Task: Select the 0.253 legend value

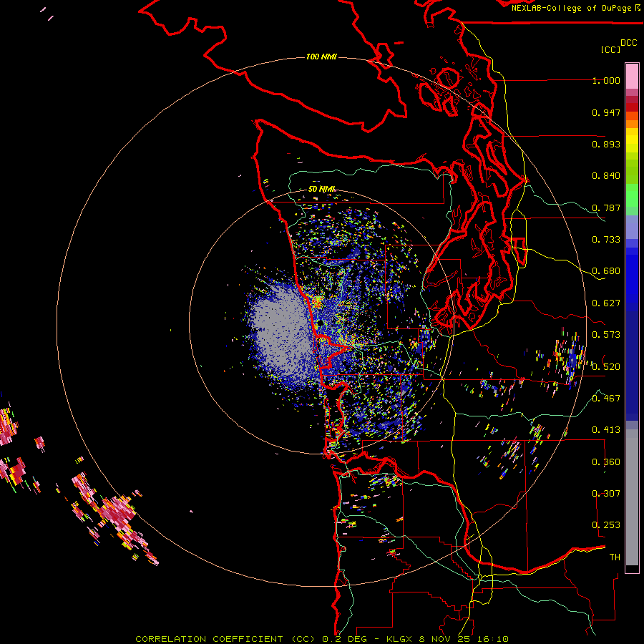Action: tap(606, 525)
